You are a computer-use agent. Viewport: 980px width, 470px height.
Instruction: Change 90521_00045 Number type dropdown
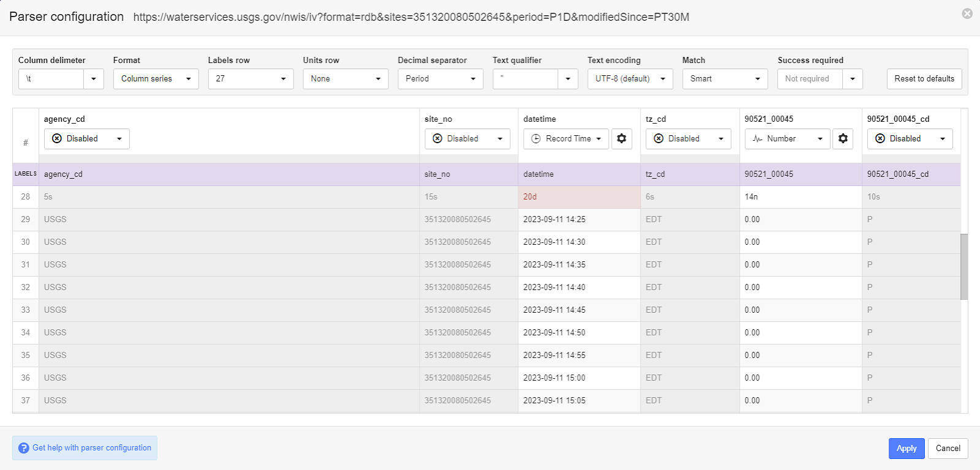788,139
